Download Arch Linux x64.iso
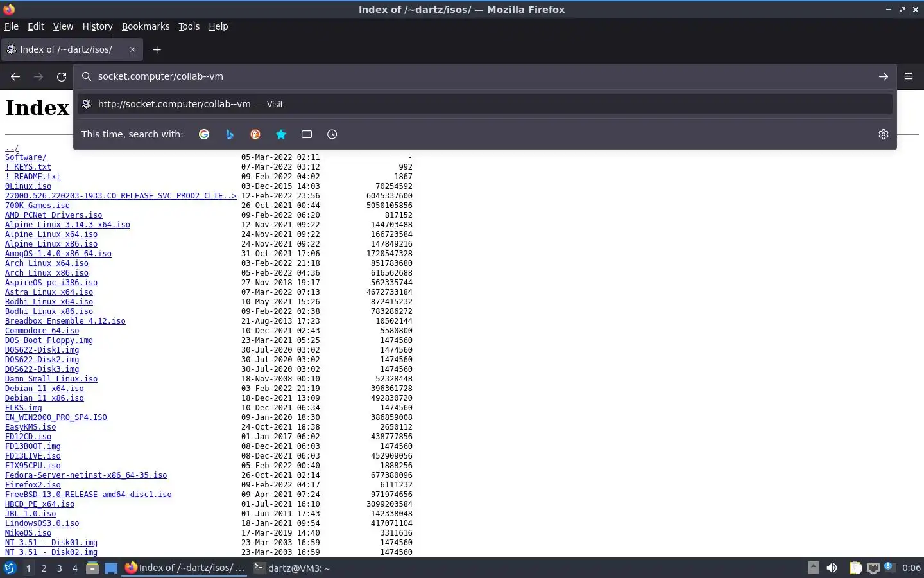Viewport: 924px width, 578px height. (x=47, y=263)
